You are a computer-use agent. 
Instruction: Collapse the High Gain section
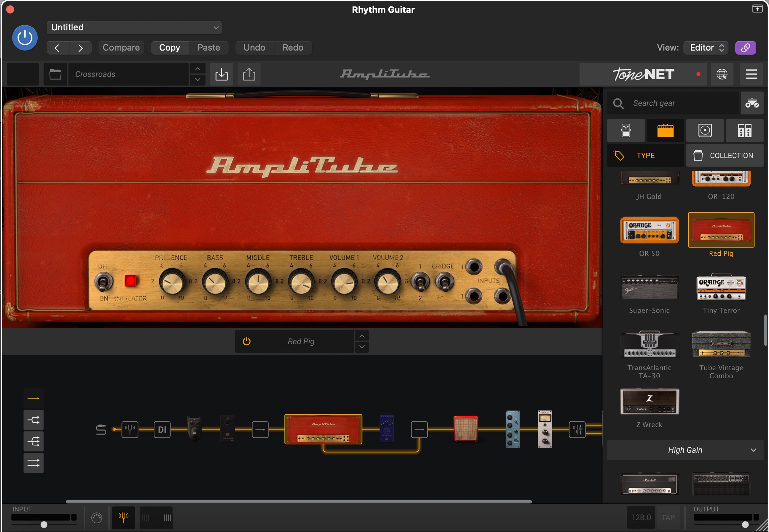pyautogui.click(x=685, y=450)
